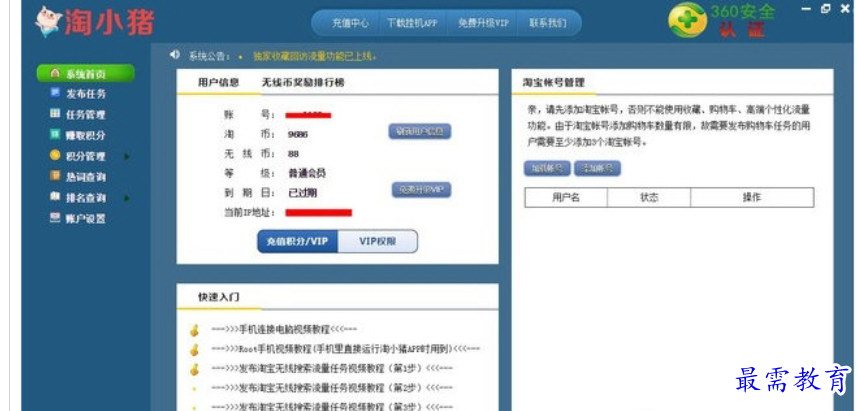The height and width of the screenshot is (411, 857).
Task: Click the expiry value 已过期
Action: (302, 193)
